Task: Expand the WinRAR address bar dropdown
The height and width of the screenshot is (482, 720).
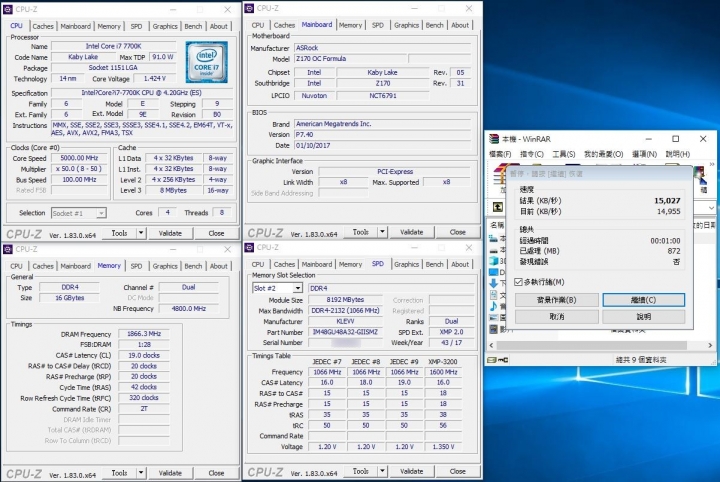Action: pos(712,207)
